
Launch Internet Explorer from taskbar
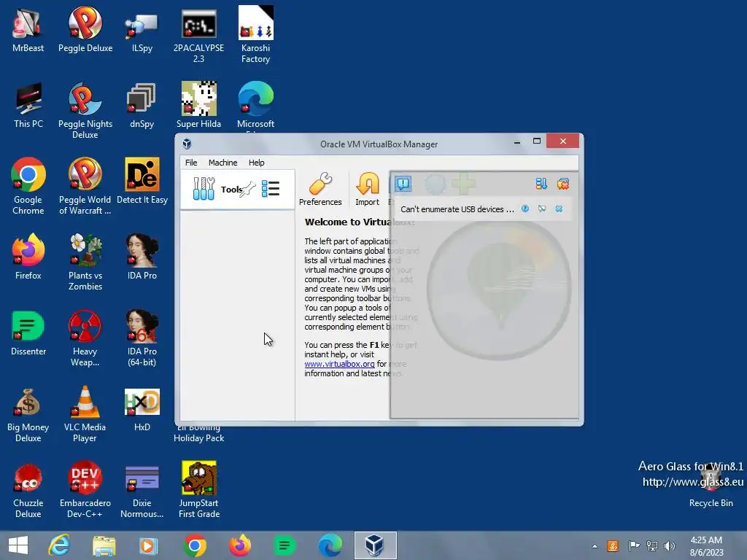[60, 545]
